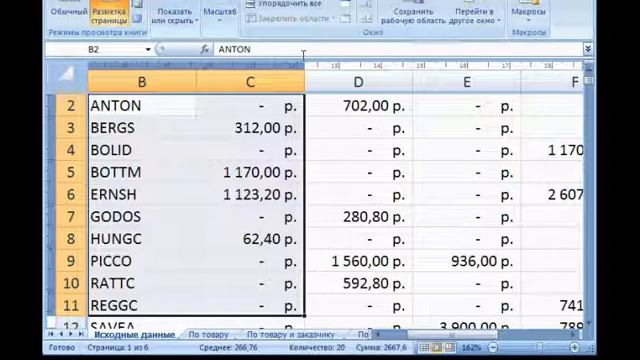
Task: Open Закрепить области dropdown
Action: [292, 18]
